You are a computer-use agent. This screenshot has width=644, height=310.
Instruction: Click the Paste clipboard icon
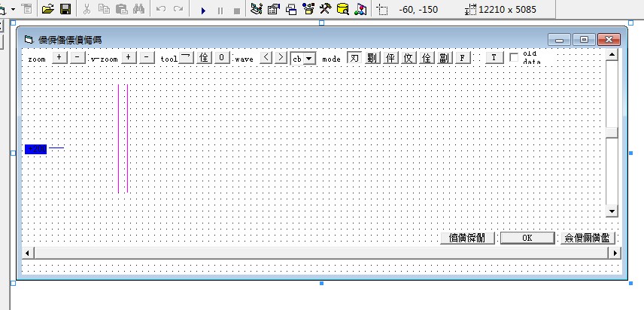click(x=122, y=9)
